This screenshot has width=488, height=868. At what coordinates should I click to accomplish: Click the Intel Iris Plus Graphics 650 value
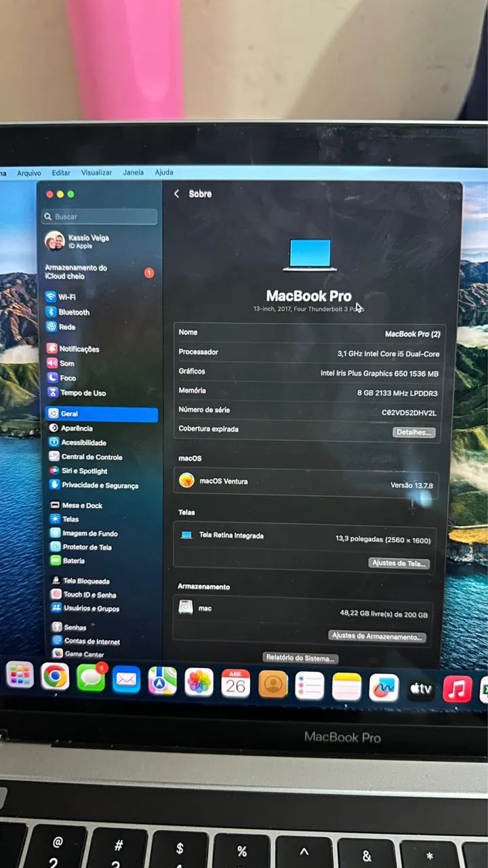click(380, 373)
